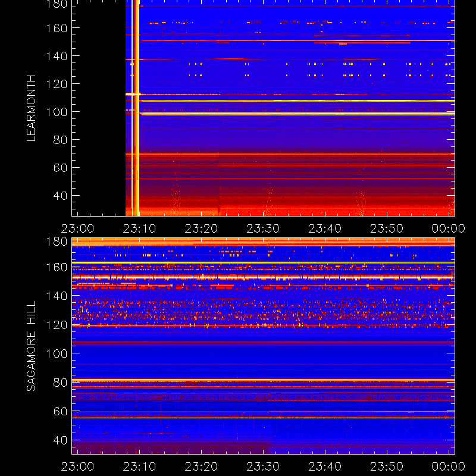Select the 160 tick label on Learmonth plot

57,28
